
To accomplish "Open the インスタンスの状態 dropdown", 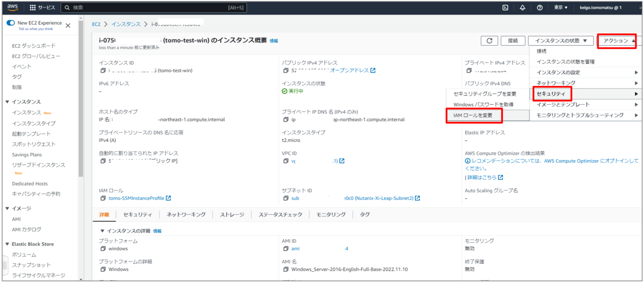I will (x=561, y=41).
